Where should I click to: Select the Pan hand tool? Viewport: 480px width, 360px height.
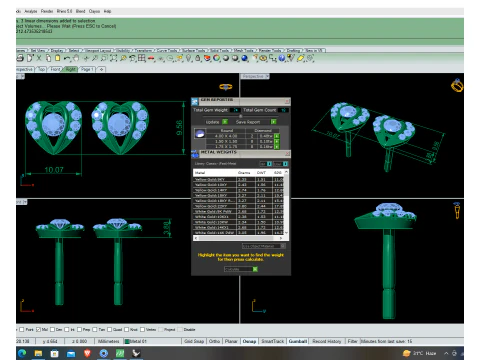coord(76,58)
